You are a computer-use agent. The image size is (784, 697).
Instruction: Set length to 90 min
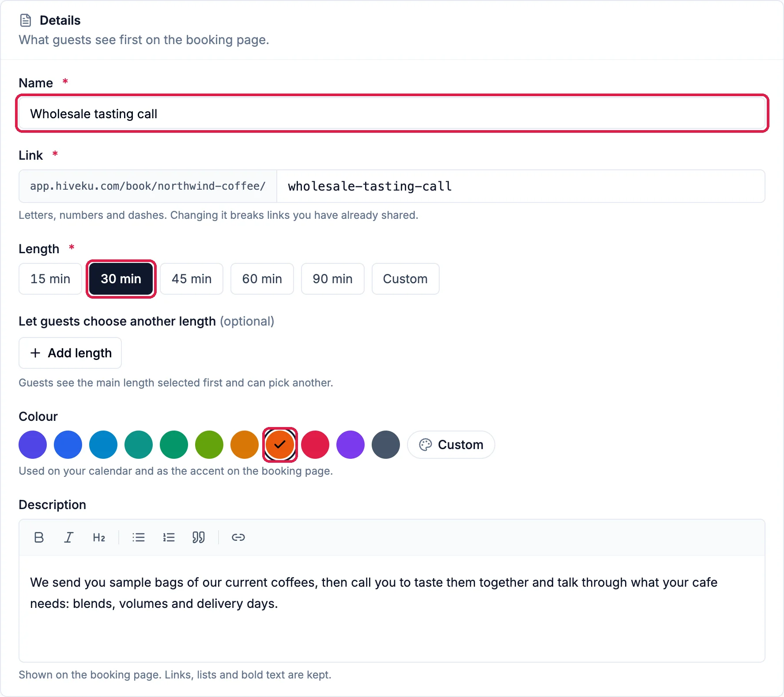333,279
